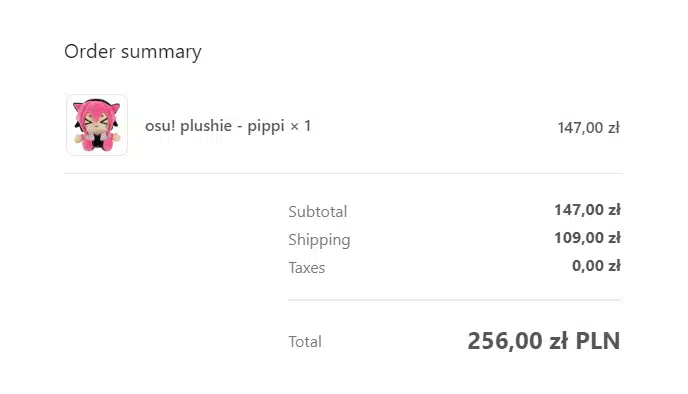Select the osu! plushie - pippi product name

coord(215,126)
